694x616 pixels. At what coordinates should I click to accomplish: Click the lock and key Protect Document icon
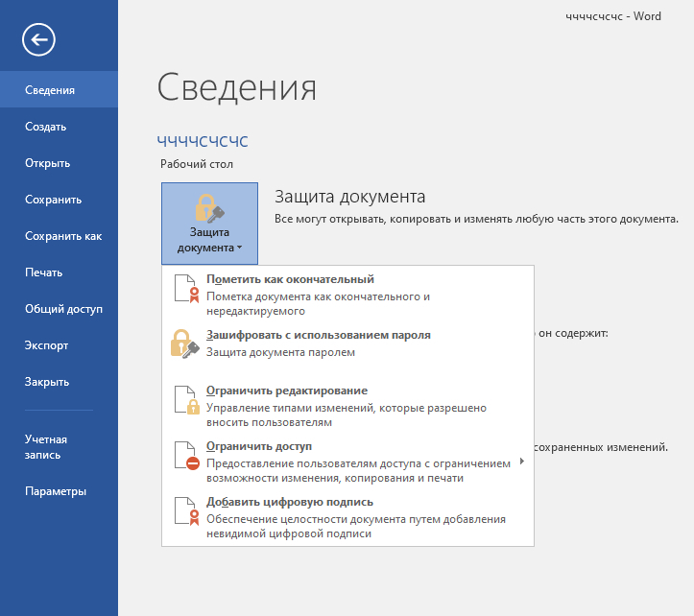[209, 208]
